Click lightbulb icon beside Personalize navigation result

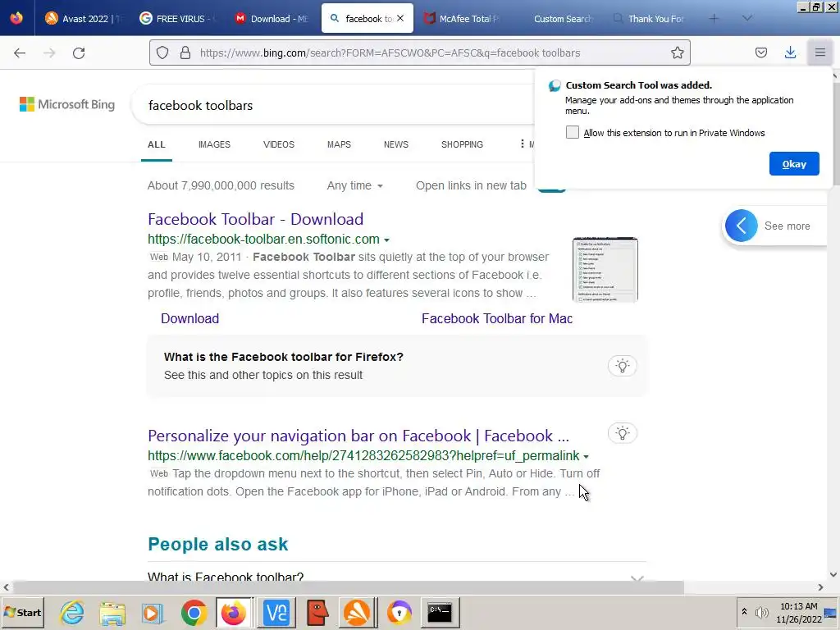pyautogui.click(x=622, y=433)
